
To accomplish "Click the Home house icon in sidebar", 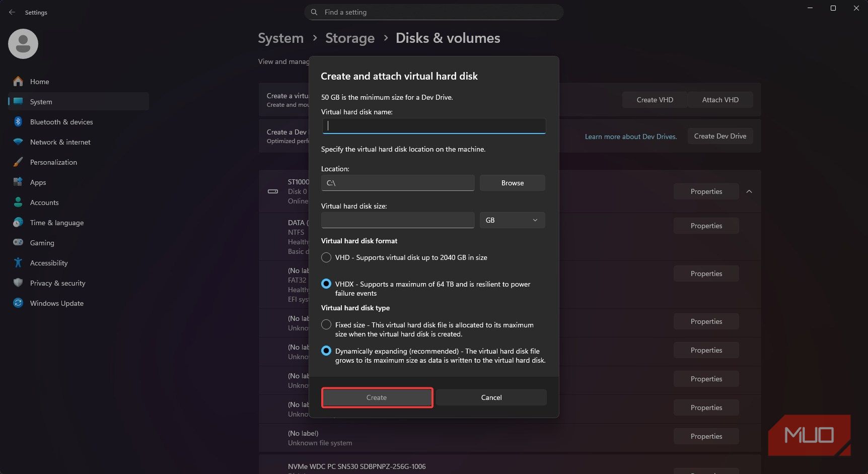I will point(18,81).
